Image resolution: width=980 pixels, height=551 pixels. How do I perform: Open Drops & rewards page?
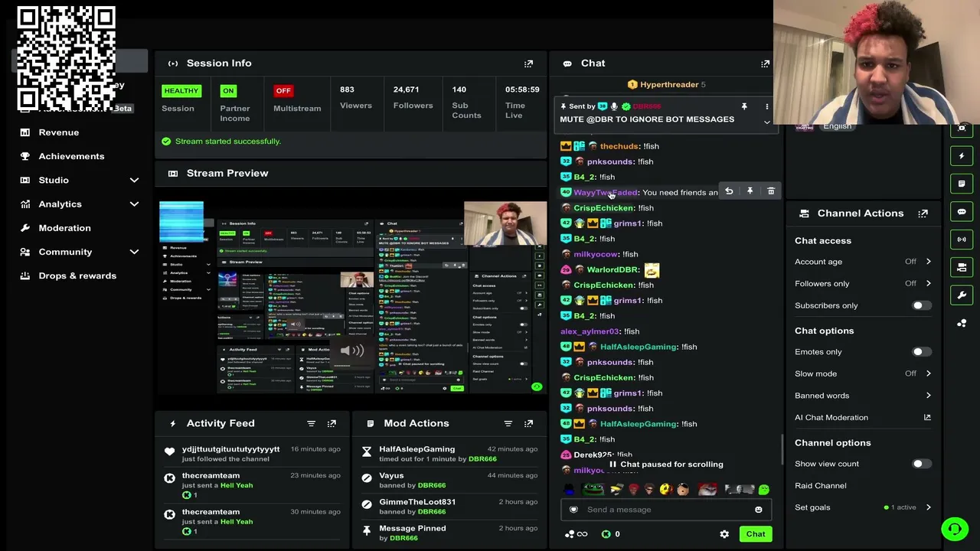pos(77,275)
